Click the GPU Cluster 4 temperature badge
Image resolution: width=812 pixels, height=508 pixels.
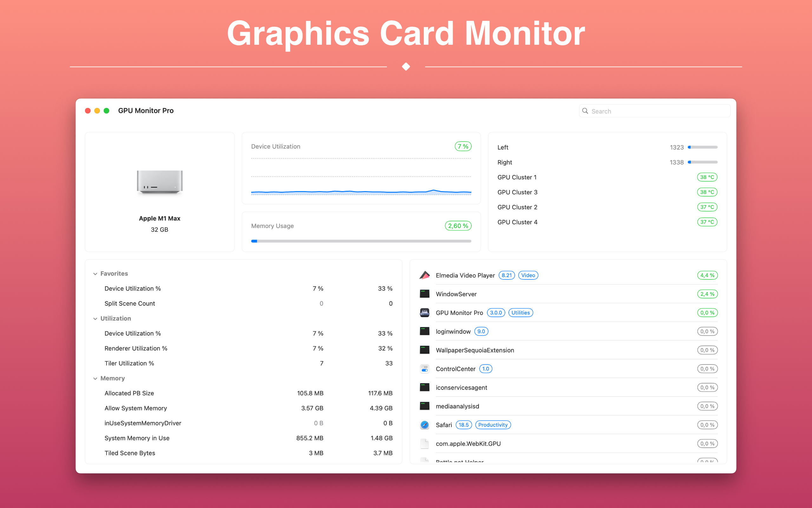pos(707,222)
